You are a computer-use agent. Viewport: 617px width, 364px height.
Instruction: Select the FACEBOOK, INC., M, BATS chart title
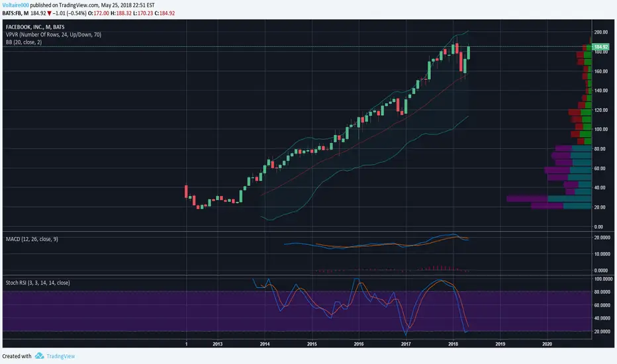(35, 26)
